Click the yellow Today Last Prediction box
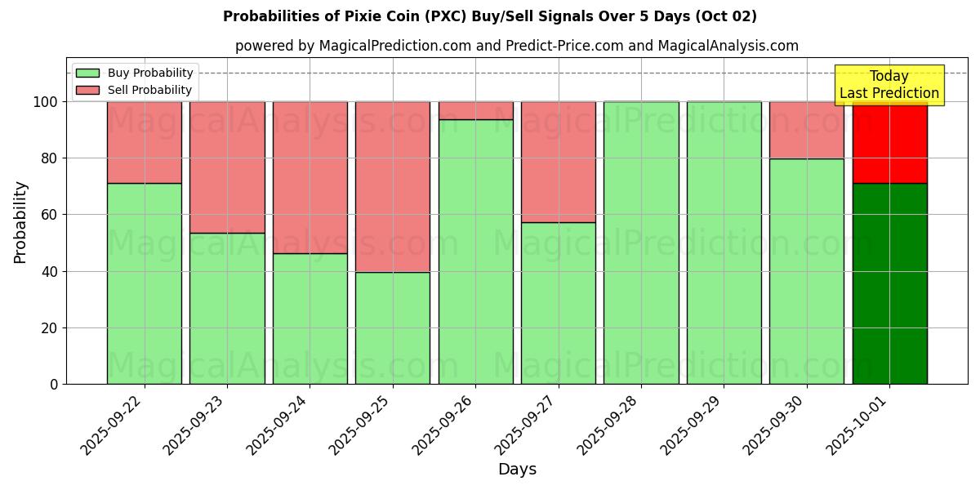980x490 pixels. click(889, 85)
